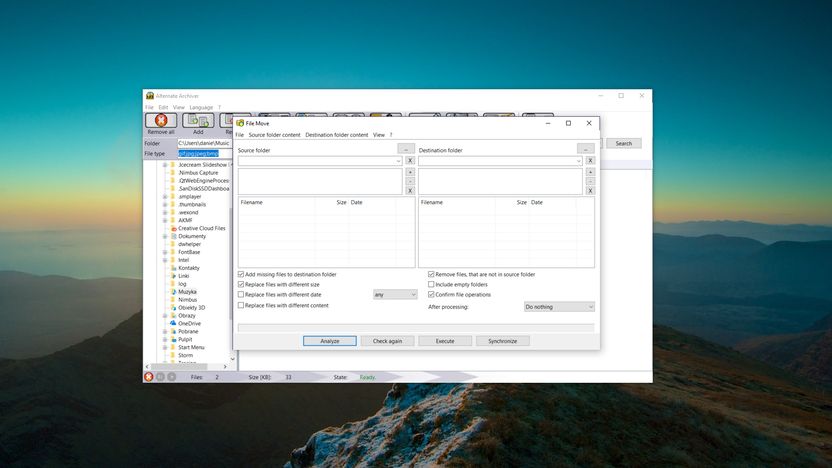832x468 pixels.
Task: Open View menu in File Move dialog
Action: click(378, 135)
